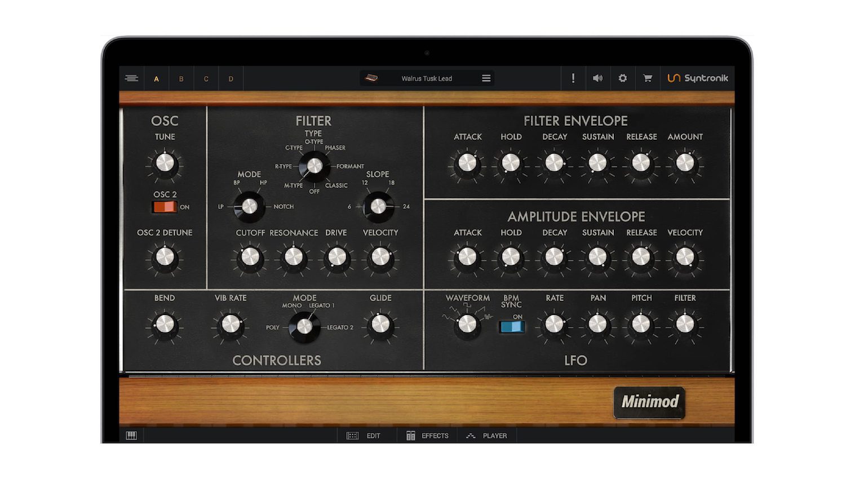Image resolution: width=868 pixels, height=479 pixels.
Task: Click the filter RESONANCE knob
Action: (294, 257)
